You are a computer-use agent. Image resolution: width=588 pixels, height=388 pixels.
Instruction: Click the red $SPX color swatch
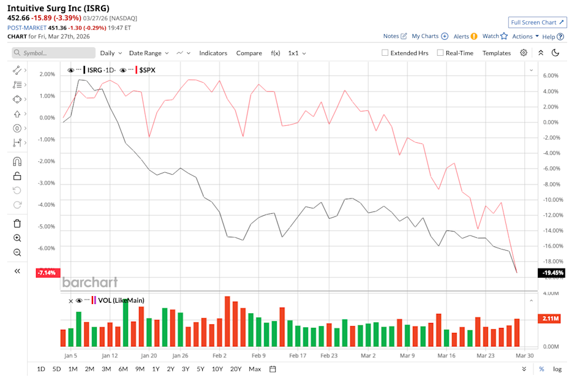click(x=136, y=70)
